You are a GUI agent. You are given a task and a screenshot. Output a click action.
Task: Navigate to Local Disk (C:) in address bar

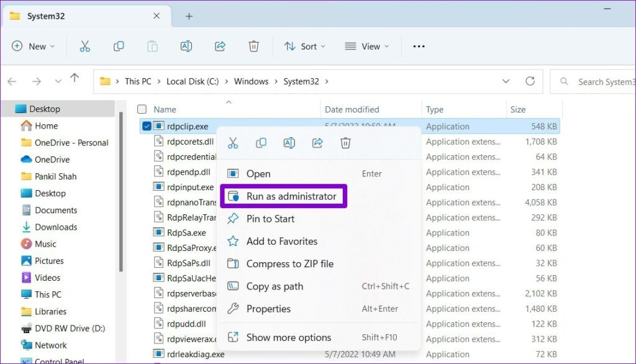click(x=193, y=81)
